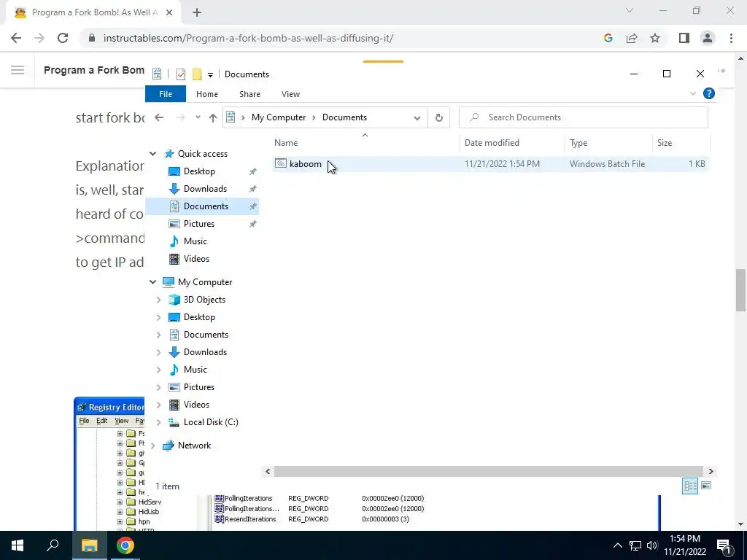Refresh the Documents folder
This screenshot has width=747, height=560.
(438, 117)
